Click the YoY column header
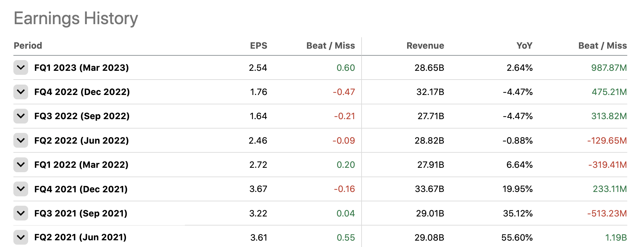This screenshot has height=247, width=644. 524,46
